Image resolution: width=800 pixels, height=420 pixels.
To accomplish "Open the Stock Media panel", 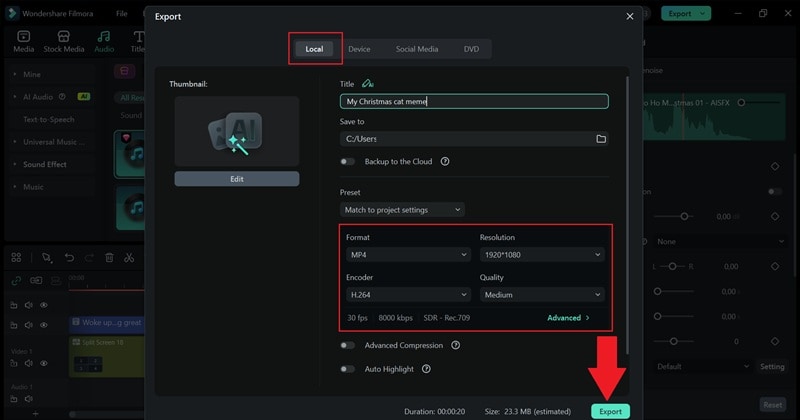I will coord(64,41).
